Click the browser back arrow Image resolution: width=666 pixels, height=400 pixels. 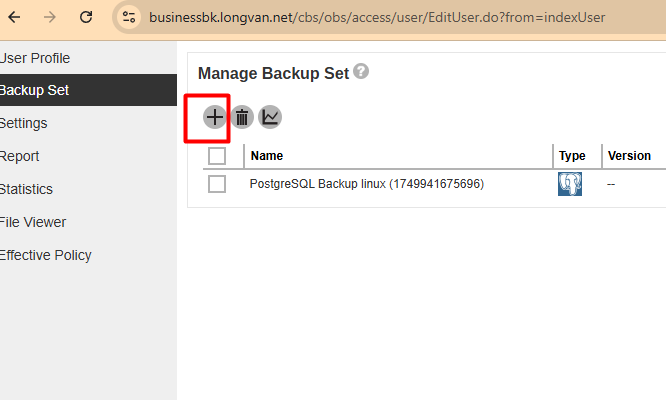click(x=14, y=17)
